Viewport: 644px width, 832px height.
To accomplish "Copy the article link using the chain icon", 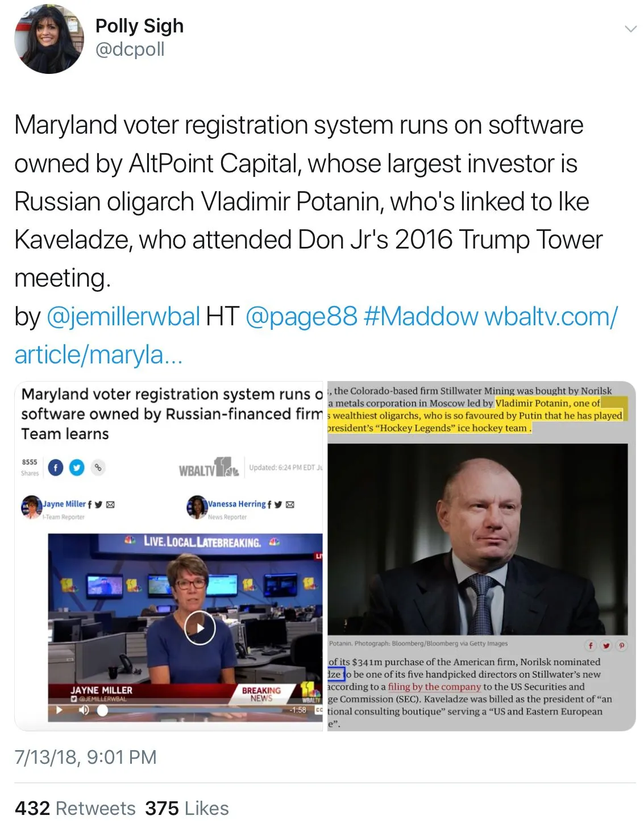I will pyautogui.click(x=98, y=467).
